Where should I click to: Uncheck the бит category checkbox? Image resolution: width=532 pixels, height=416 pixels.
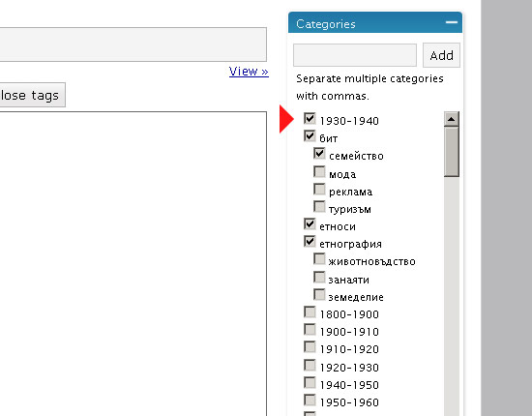(310, 136)
